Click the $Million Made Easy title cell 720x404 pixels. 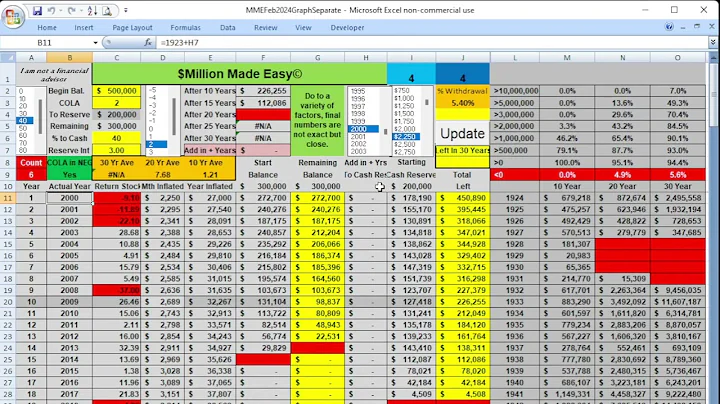tap(240, 73)
